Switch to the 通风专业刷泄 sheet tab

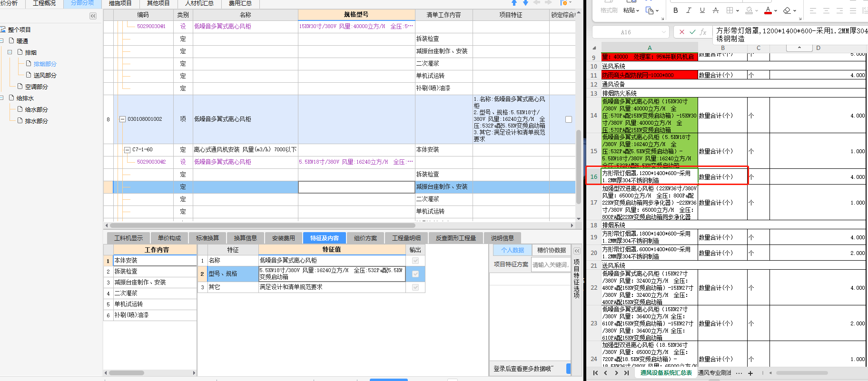[714, 373]
